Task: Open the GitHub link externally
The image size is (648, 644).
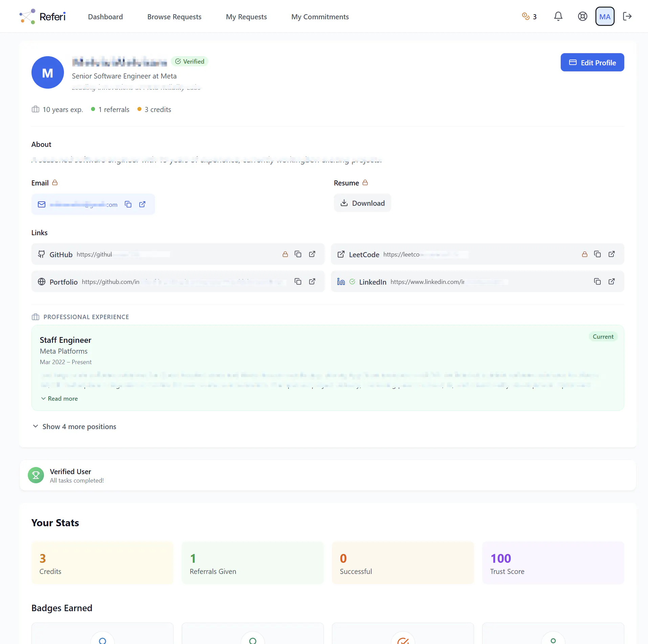Action: [x=312, y=254]
